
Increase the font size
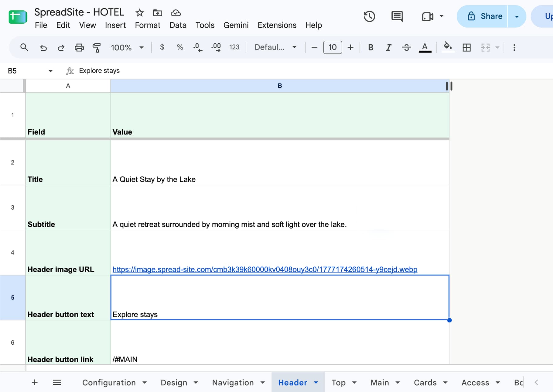(350, 47)
